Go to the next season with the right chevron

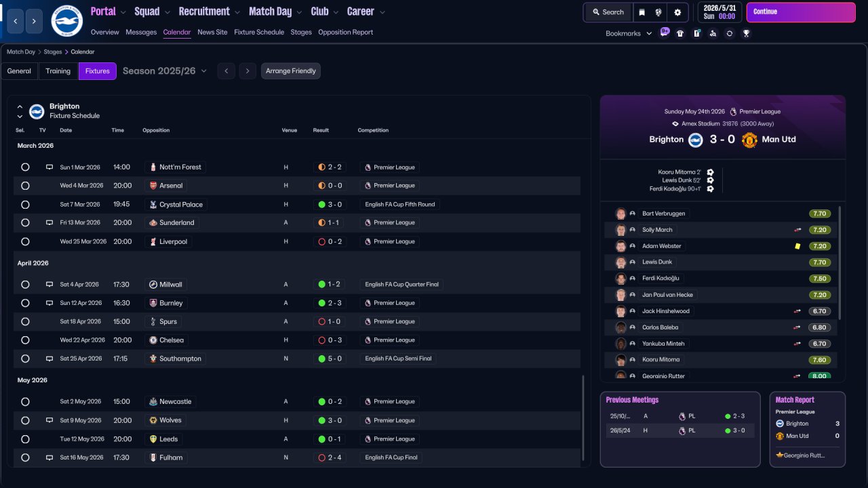click(248, 71)
